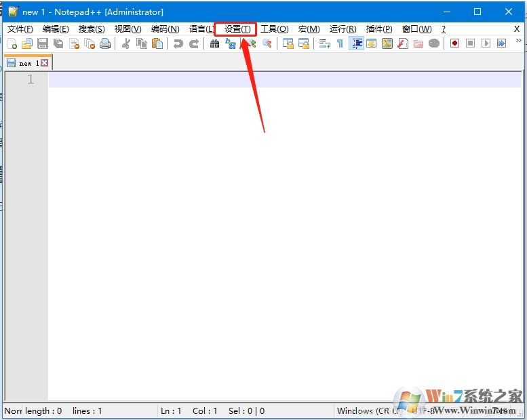Click the "lines : 1" status bar field
This screenshot has width=527, height=420.
pyautogui.click(x=87, y=411)
